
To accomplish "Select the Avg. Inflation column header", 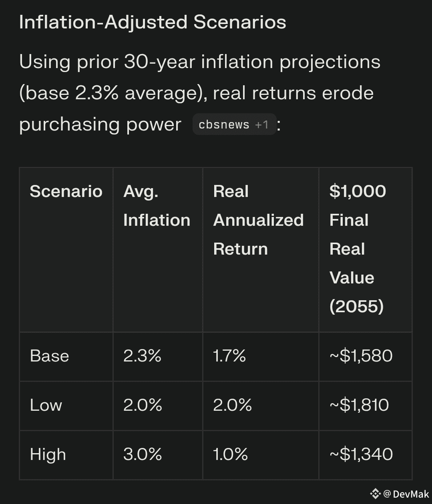I will [157, 206].
